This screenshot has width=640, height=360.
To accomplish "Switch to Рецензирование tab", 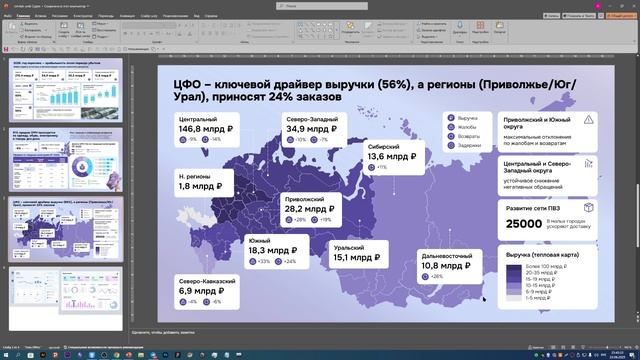I will click(x=175, y=16).
